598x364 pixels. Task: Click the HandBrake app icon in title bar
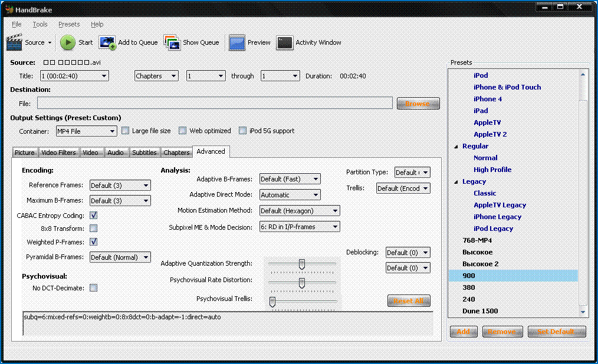pos(9,9)
